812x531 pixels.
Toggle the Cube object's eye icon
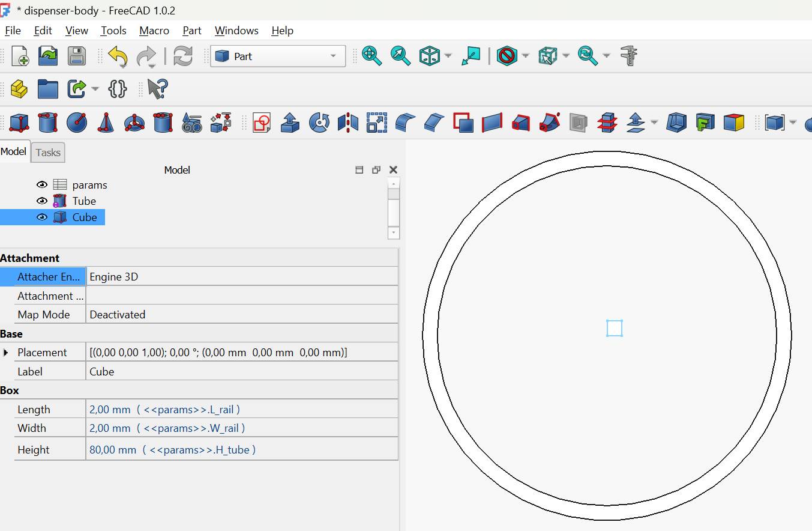41,217
